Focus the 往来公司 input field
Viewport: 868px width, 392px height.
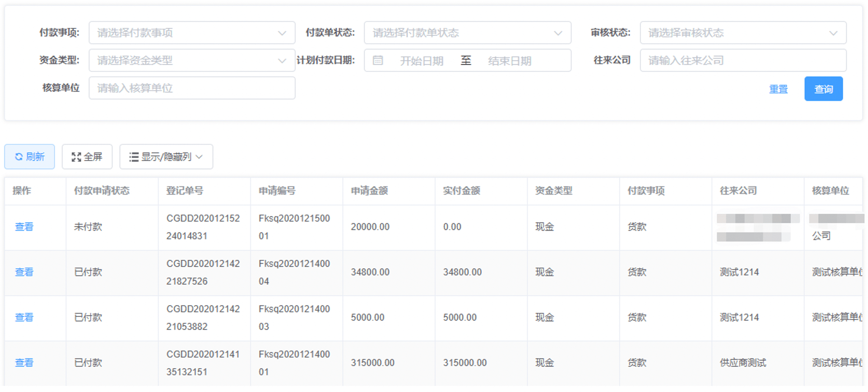(x=743, y=60)
